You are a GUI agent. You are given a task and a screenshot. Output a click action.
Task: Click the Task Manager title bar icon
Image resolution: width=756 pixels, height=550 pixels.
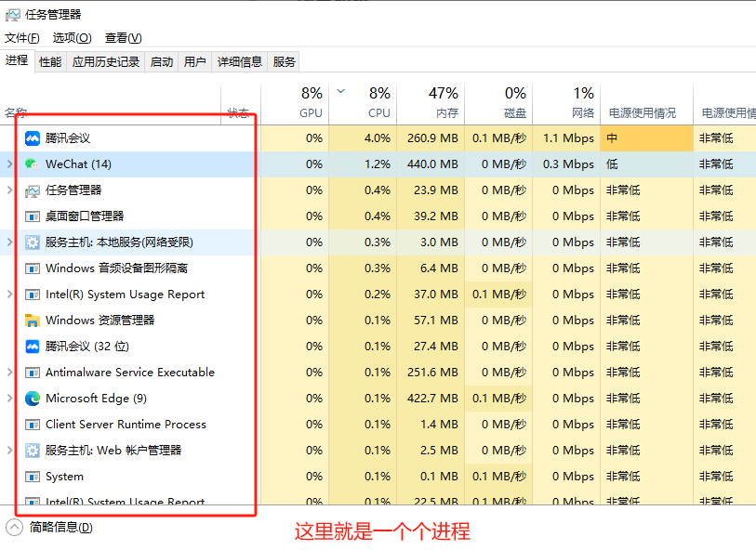tap(12, 15)
